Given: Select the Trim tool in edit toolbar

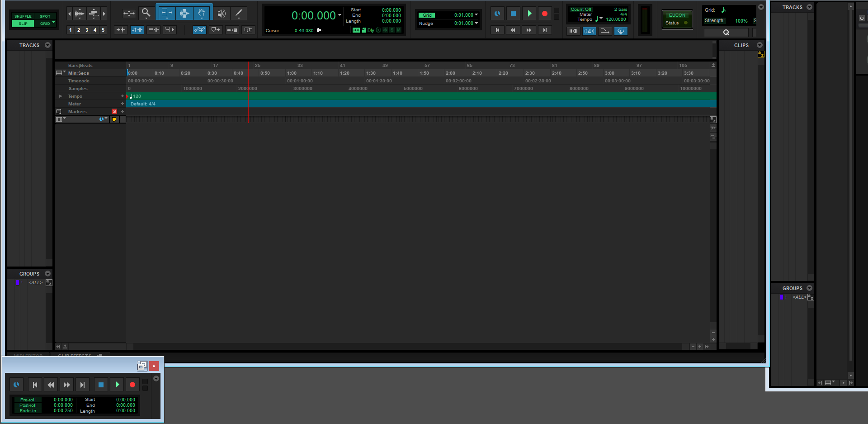Looking at the screenshot, I should click(x=166, y=13).
